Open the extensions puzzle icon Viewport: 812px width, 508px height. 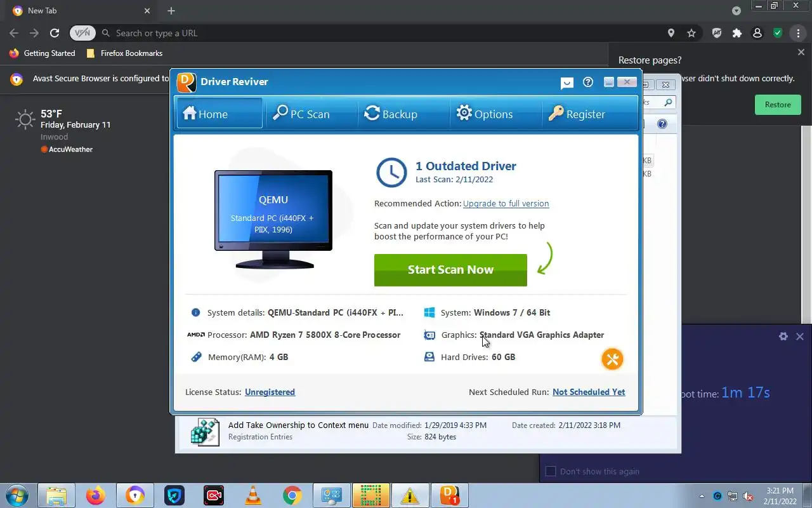737,33
